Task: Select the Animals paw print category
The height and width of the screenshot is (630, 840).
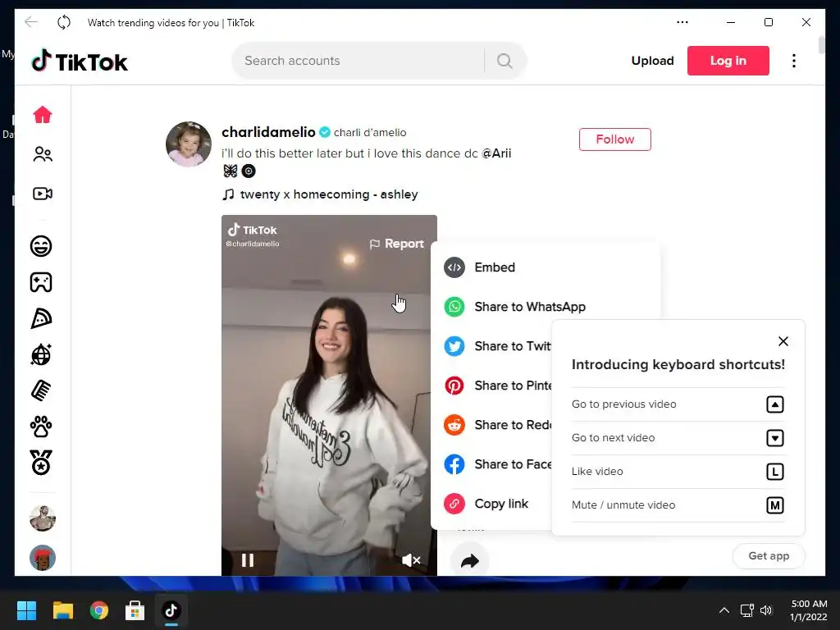Action: [x=41, y=427]
